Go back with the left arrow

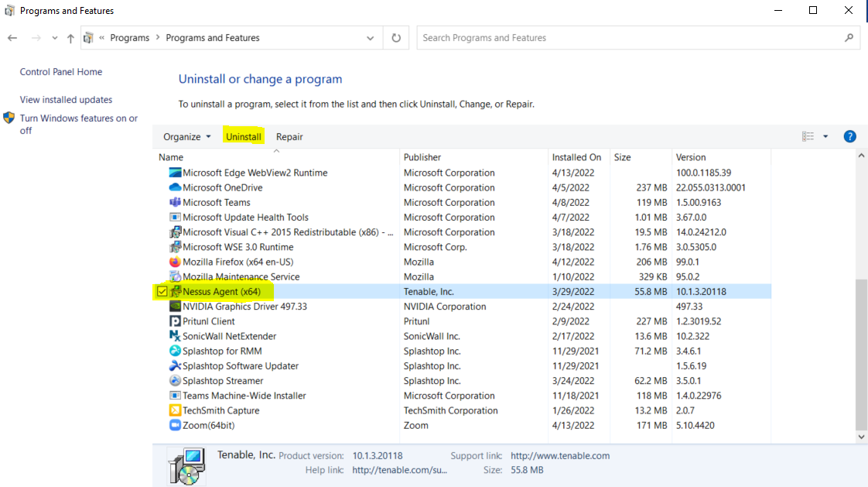coord(12,38)
